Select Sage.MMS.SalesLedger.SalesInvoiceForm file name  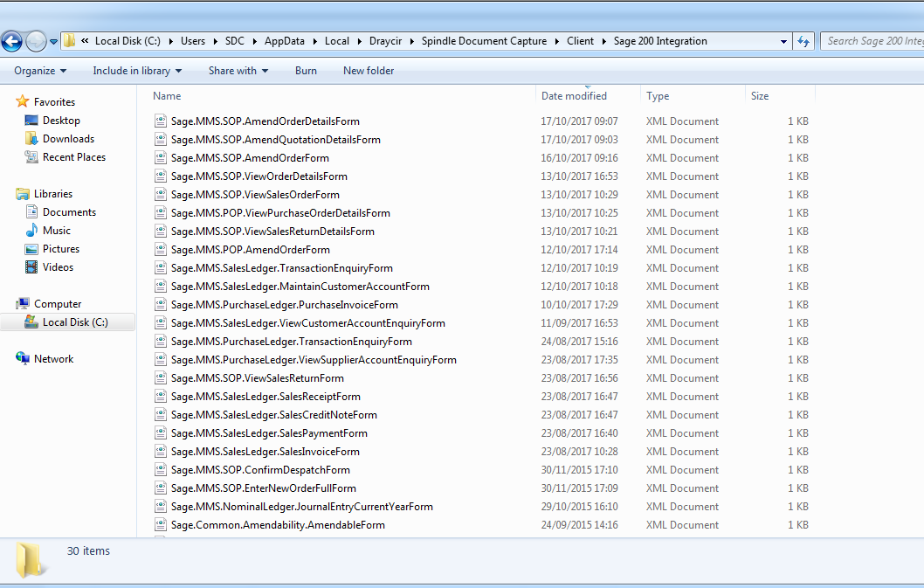pos(265,451)
